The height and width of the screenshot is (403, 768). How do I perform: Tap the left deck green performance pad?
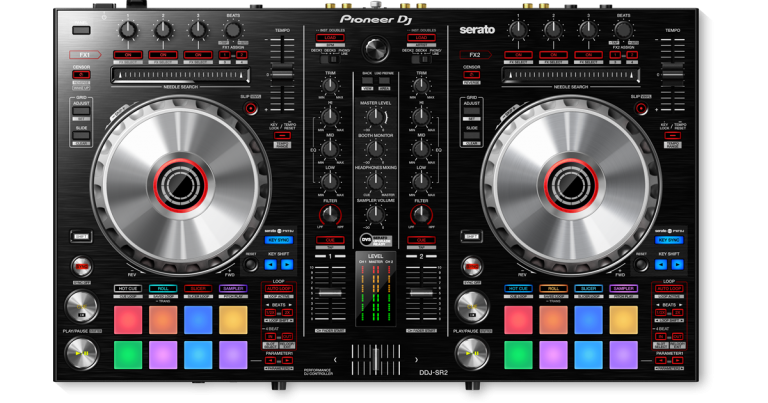pos(129,354)
